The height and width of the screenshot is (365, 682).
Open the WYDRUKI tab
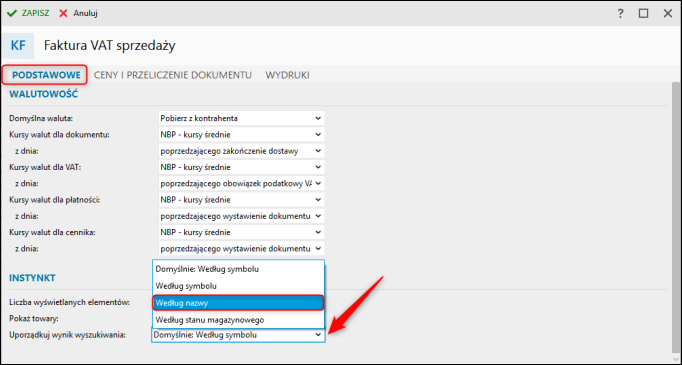(288, 75)
